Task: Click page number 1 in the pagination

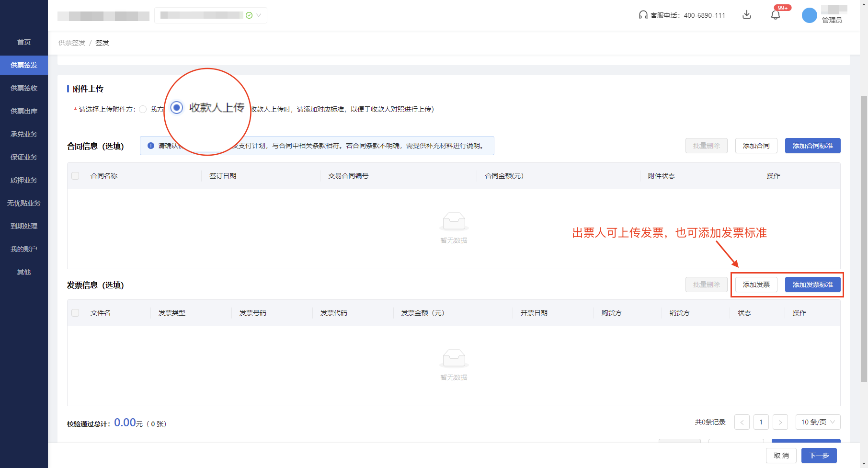Action: coord(761,422)
